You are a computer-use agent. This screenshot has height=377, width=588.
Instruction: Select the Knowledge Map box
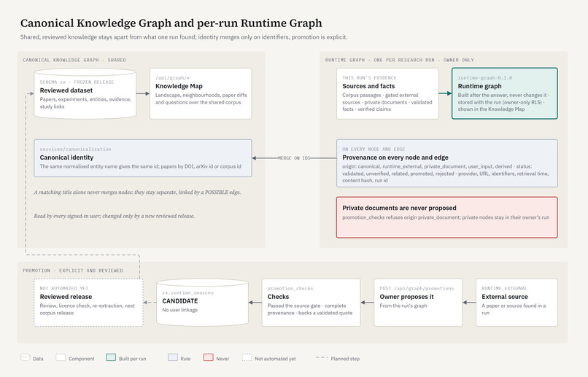coord(201,93)
